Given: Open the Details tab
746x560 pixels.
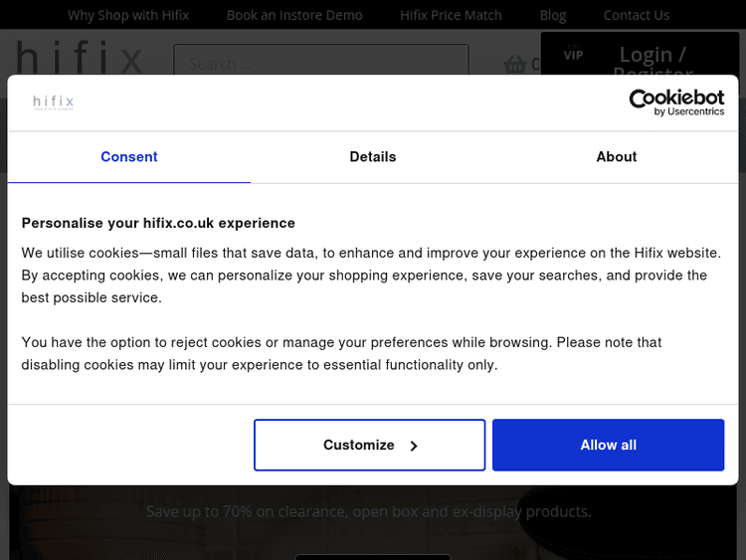Looking at the screenshot, I should (373, 157).
